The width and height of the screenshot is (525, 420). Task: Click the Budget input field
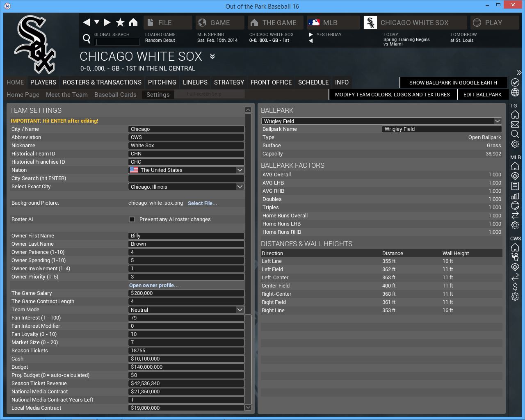[186, 367]
